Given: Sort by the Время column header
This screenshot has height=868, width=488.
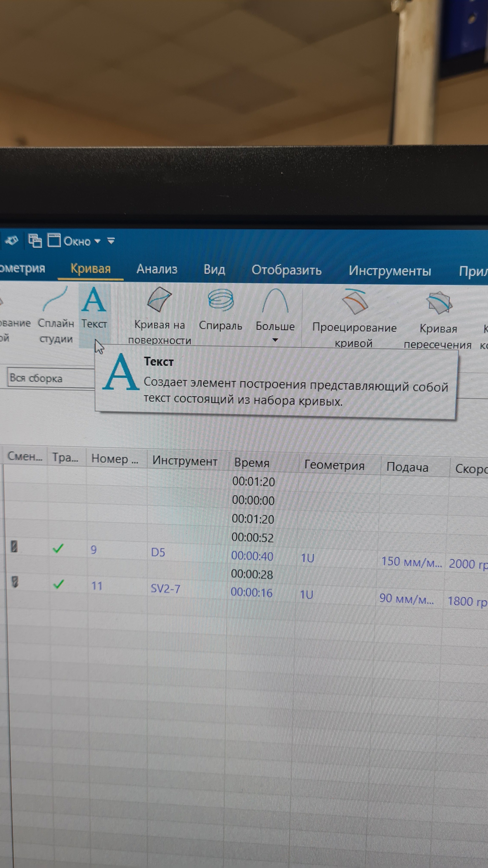Looking at the screenshot, I should click(x=252, y=463).
